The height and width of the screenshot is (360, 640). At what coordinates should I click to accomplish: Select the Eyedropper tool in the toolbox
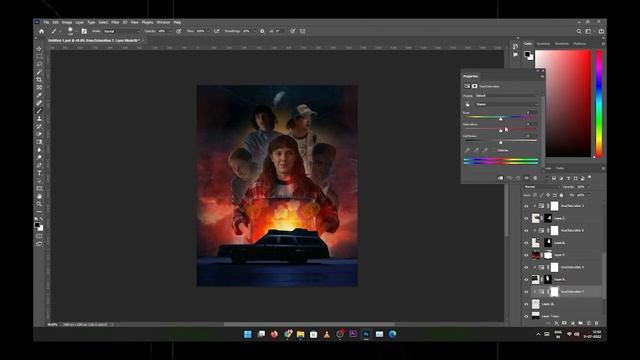(39, 95)
